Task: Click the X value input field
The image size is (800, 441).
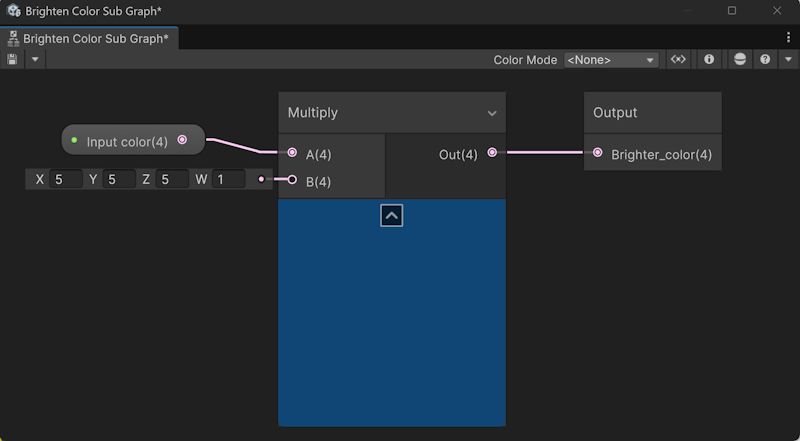Action: coord(66,180)
